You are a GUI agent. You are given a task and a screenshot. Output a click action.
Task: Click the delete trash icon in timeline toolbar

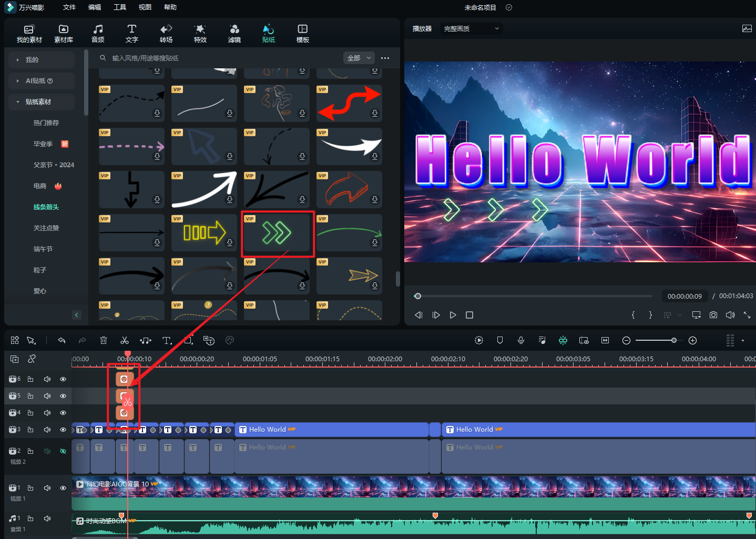tap(104, 341)
